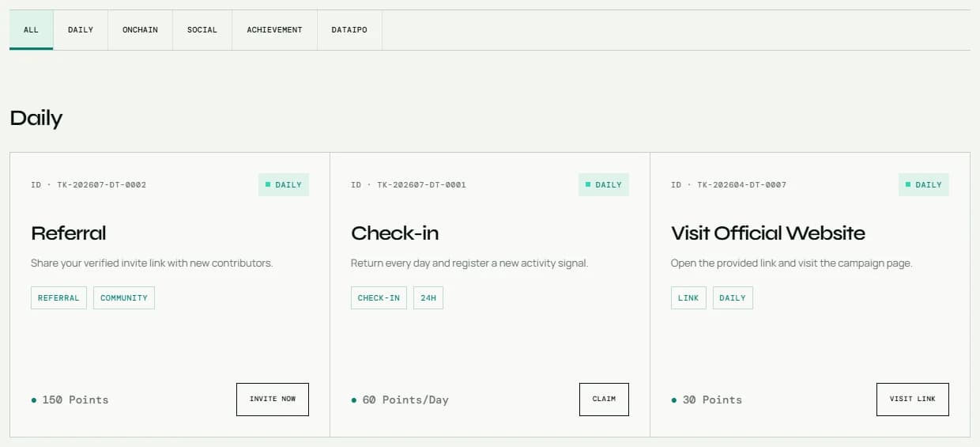Select the DATAIPO tab
980x447 pixels.
[349, 30]
